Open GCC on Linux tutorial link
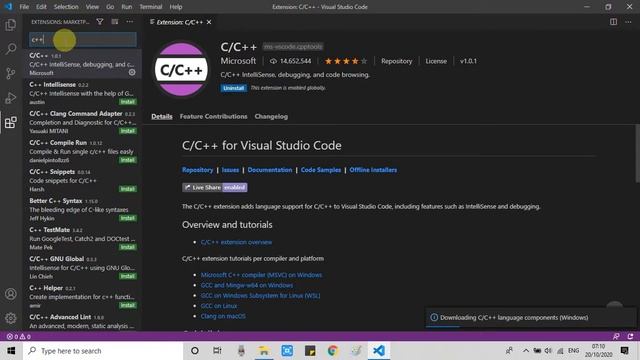The height and width of the screenshot is (360, 640). tap(219, 306)
